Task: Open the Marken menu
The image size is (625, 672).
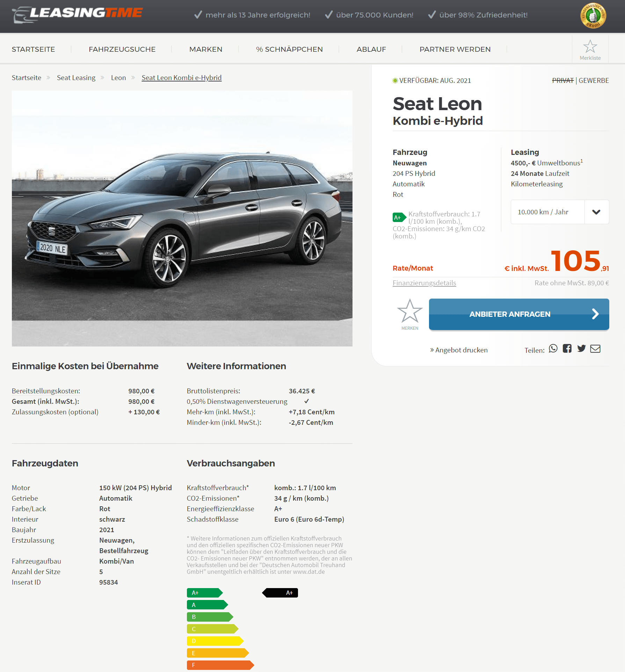Action: pos(206,49)
